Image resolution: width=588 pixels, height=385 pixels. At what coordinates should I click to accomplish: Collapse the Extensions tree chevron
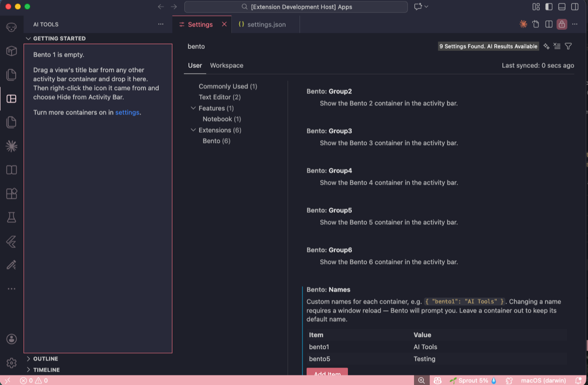[x=193, y=130]
